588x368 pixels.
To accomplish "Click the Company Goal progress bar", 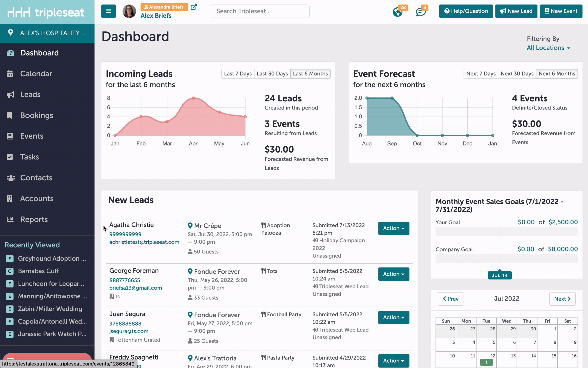I will (x=507, y=259).
